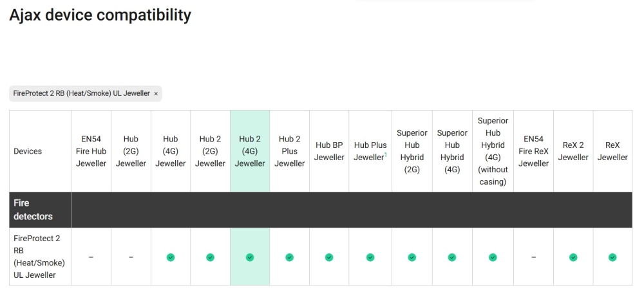Click the Fire detectors section row header
644x290 pixels.
pos(33,210)
